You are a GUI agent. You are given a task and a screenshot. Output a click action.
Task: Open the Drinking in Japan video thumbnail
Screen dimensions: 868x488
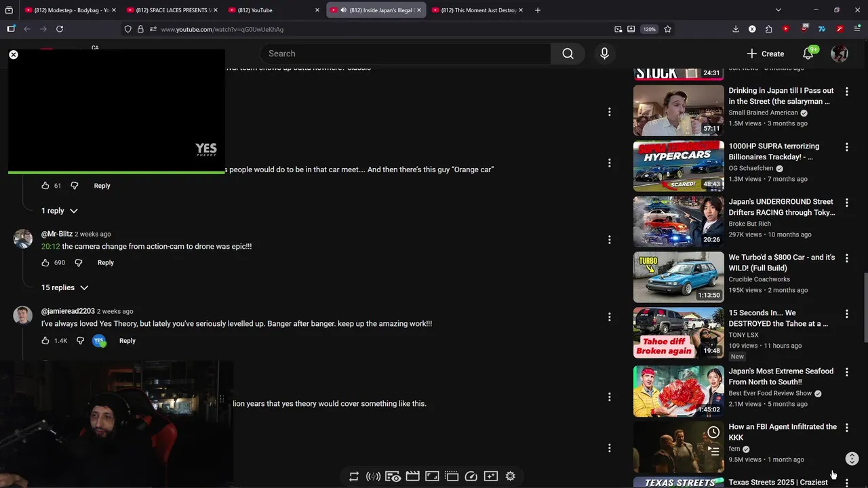point(679,110)
